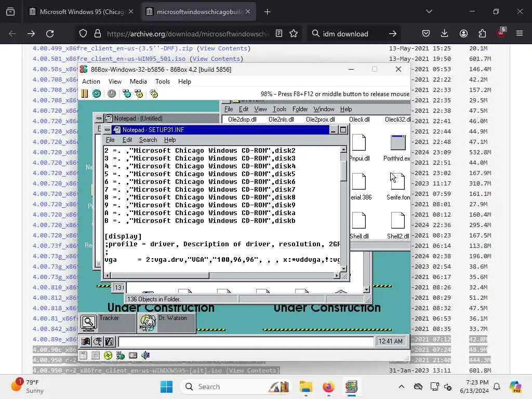Click second floppy status icon in 86Box

pyautogui.click(x=96, y=355)
